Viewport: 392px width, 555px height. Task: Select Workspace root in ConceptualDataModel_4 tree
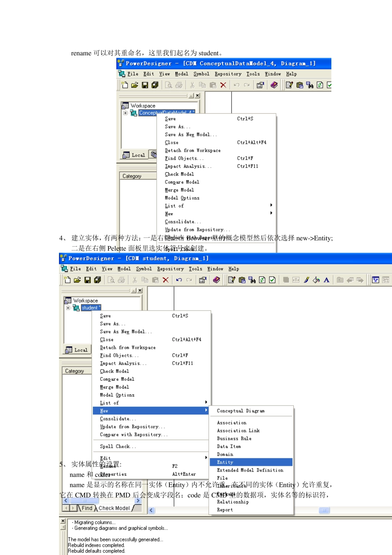click(x=143, y=106)
